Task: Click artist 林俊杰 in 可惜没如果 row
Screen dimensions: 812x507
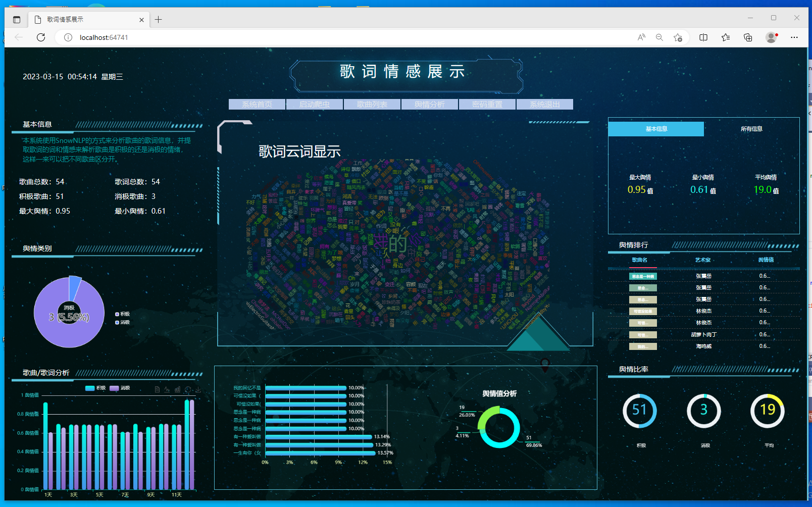Action: [x=703, y=311]
